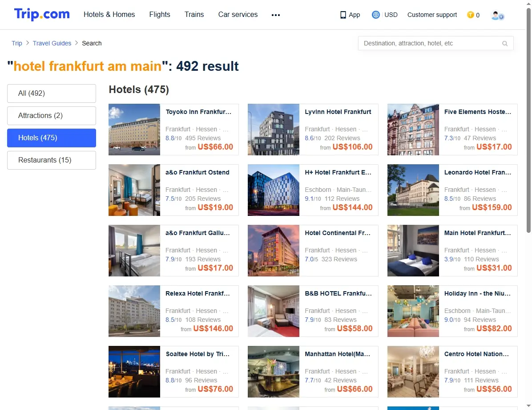532x410 pixels.
Task: Select the Hotels (475) filter
Action: tap(52, 138)
